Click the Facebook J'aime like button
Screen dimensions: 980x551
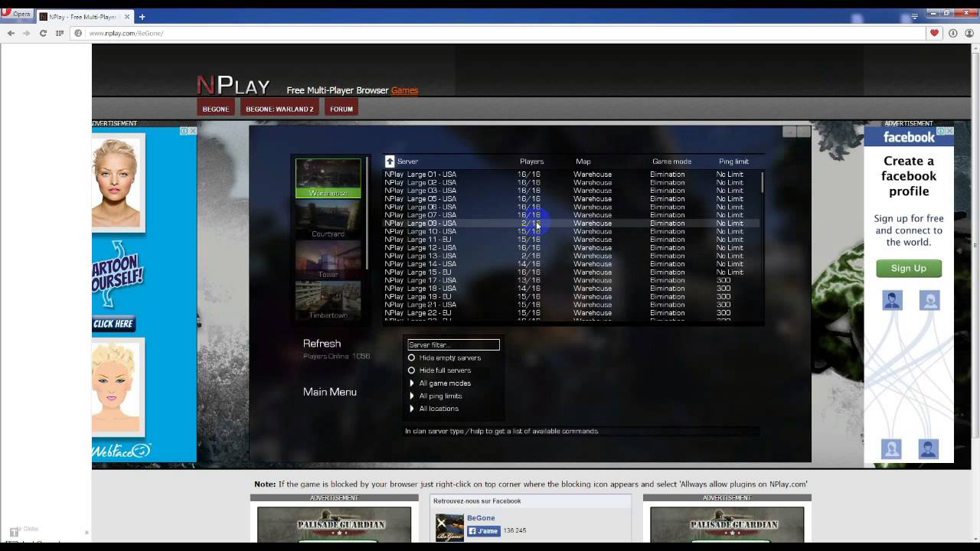pyautogui.click(x=484, y=530)
